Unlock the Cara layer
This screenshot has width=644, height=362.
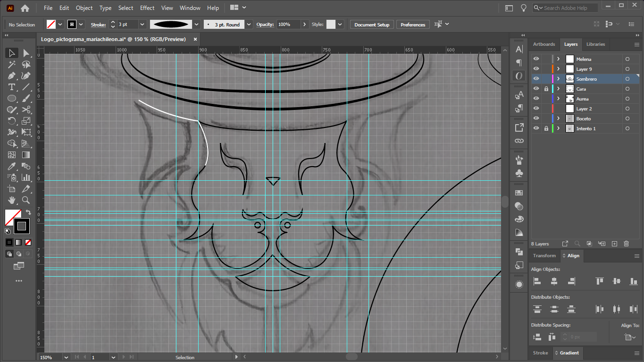point(546,89)
